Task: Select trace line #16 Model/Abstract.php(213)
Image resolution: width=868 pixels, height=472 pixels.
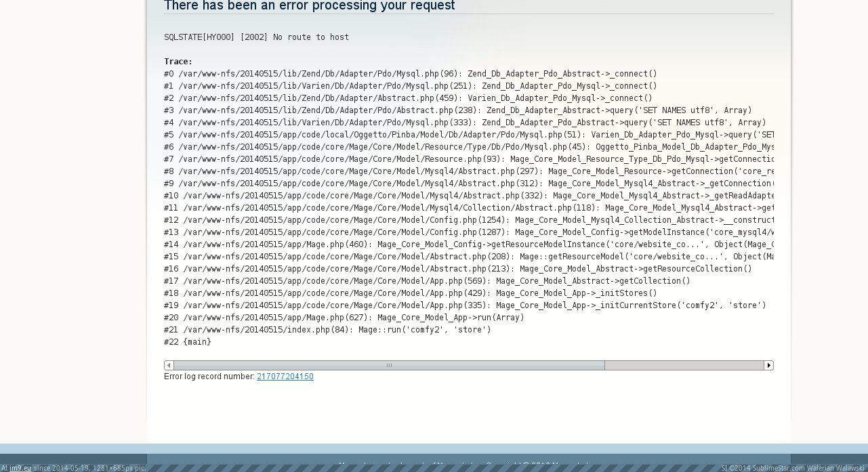Action: click(458, 269)
